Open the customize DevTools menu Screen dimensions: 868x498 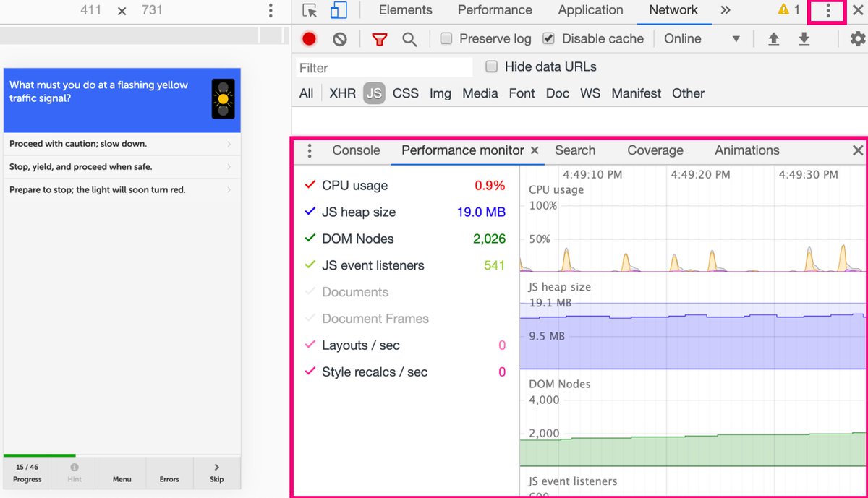[827, 10]
